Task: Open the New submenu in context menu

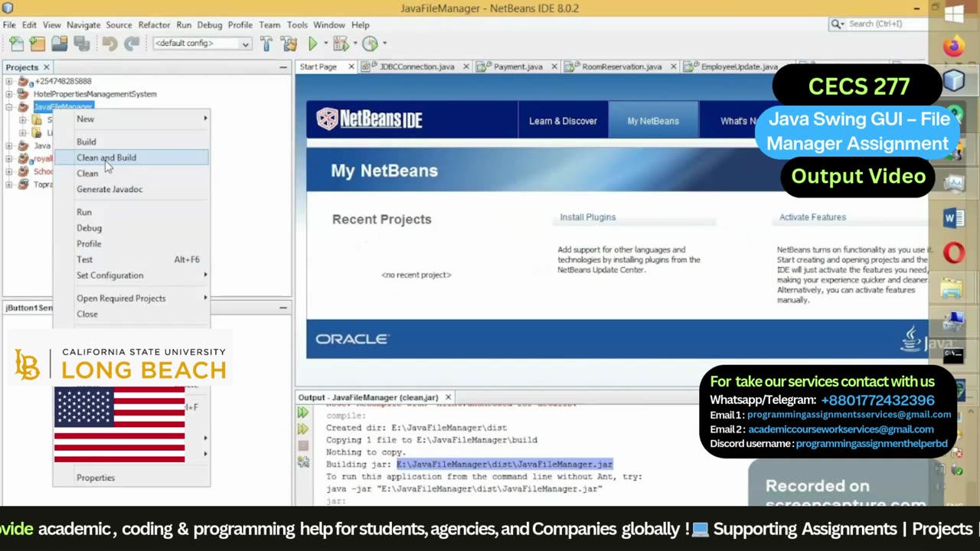Action: (132, 119)
